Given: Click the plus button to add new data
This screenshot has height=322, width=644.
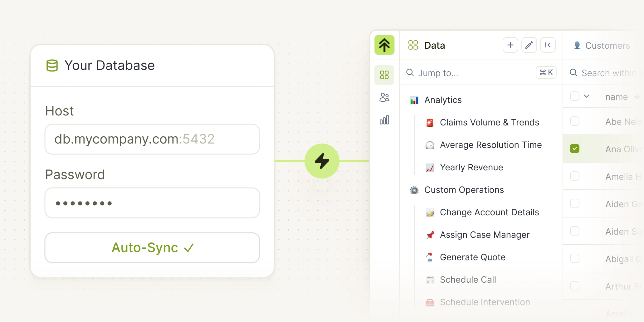Looking at the screenshot, I should (510, 45).
